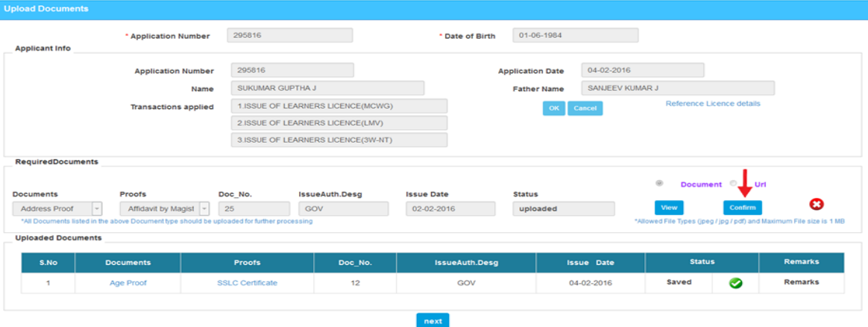Click the Date of Birth field
Viewport: 868px width, 327px height.
point(575,35)
